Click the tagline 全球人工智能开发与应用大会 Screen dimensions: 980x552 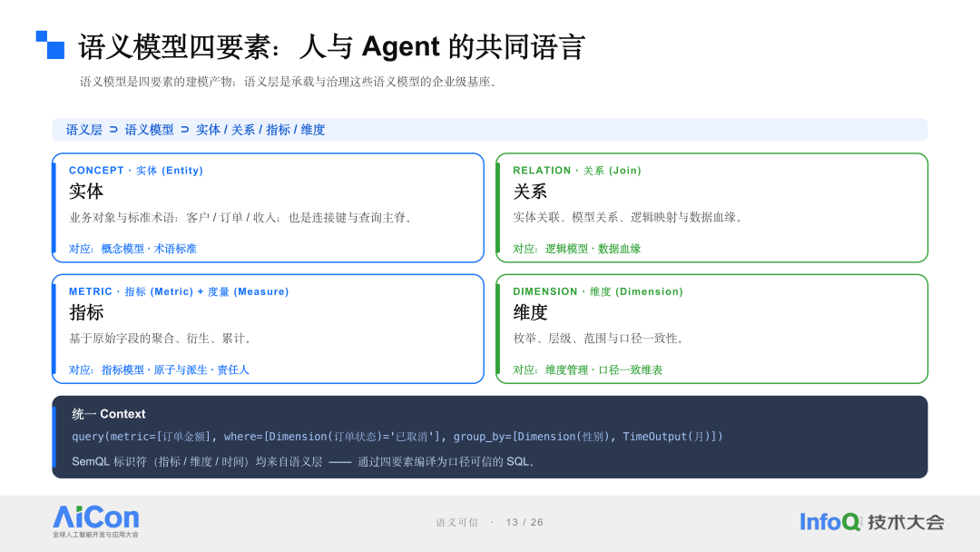pos(95,535)
